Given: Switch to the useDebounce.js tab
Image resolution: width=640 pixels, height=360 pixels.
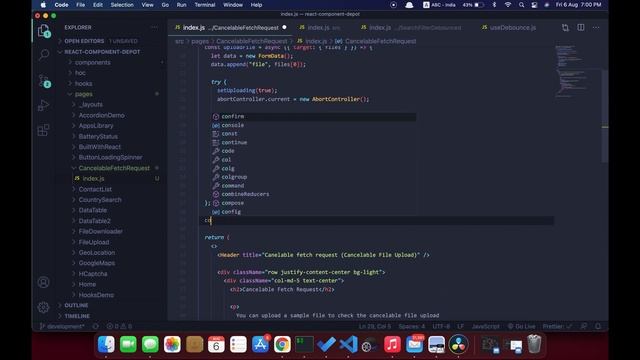Looking at the screenshot, I should click(x=509, y=28).
